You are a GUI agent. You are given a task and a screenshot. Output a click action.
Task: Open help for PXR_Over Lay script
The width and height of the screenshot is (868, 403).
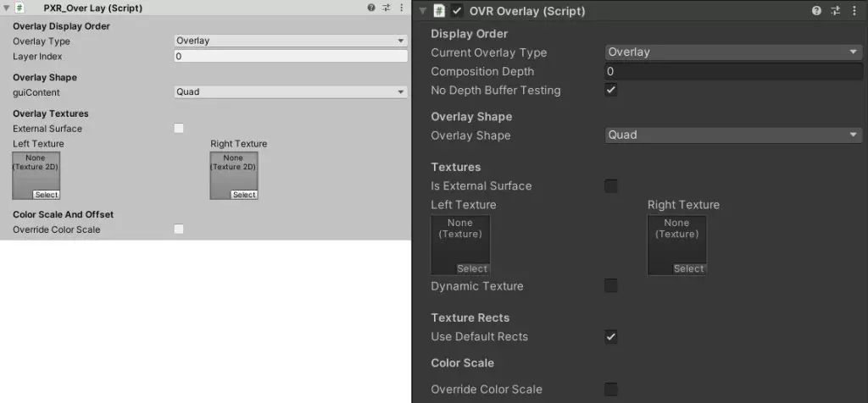point(371,8)
